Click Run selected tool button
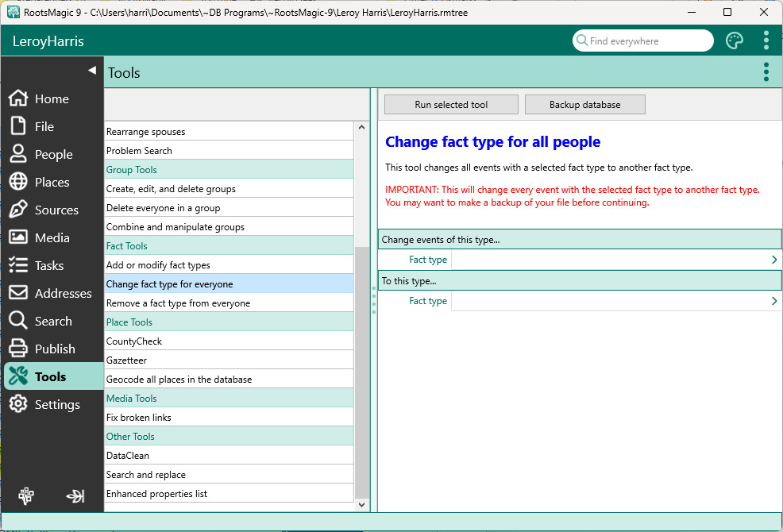This screenshot has height=532, width=783. point(451,105)
